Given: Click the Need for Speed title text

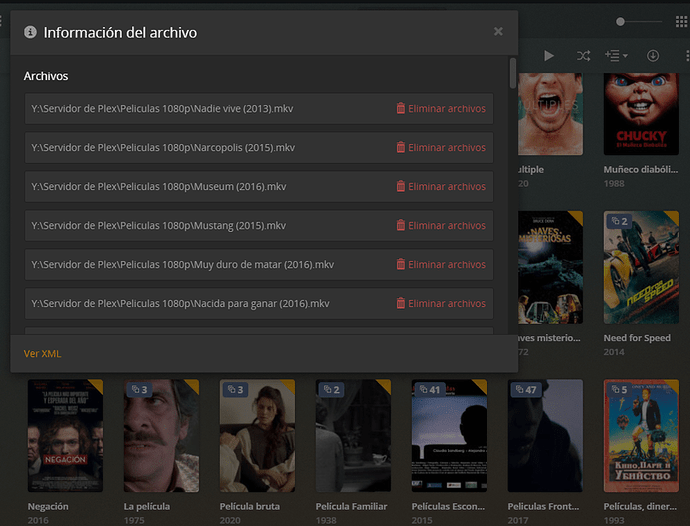Looking at the screenshot, I should [637, 338].
